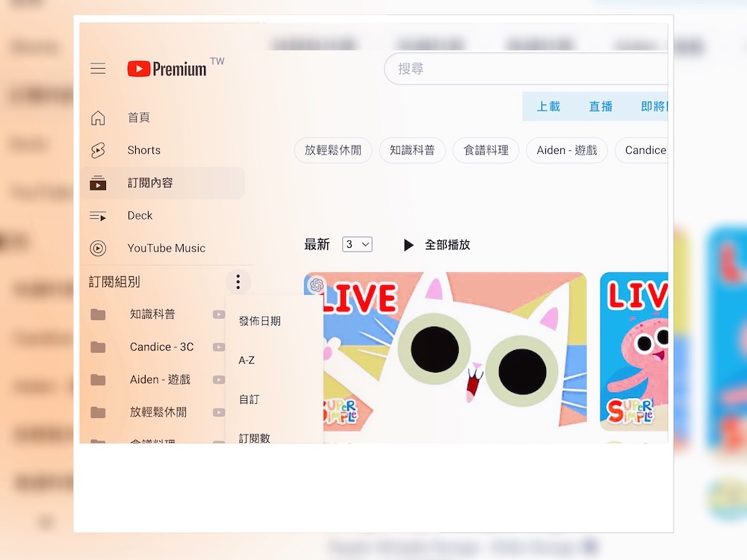The image size is (747, 560).
Task: Click channel badge on cat LIVE thumbnail
Action: coord(316,284)
